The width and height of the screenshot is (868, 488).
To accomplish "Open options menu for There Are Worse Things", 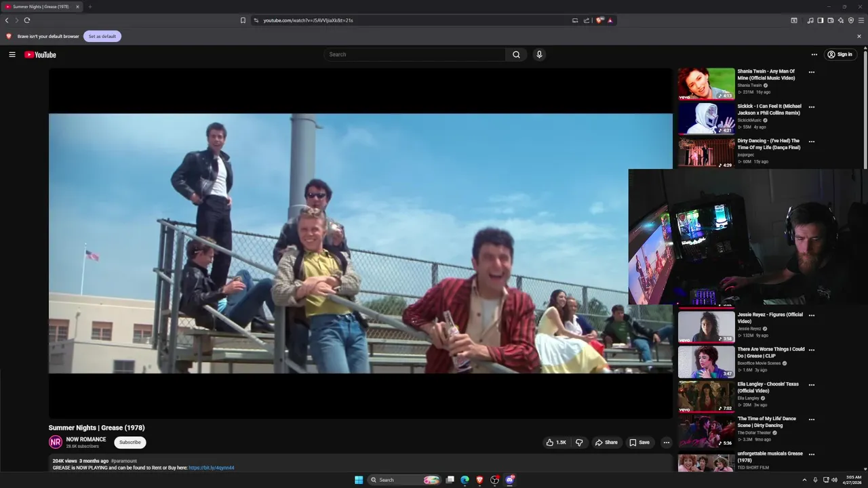I will [812, 350].
